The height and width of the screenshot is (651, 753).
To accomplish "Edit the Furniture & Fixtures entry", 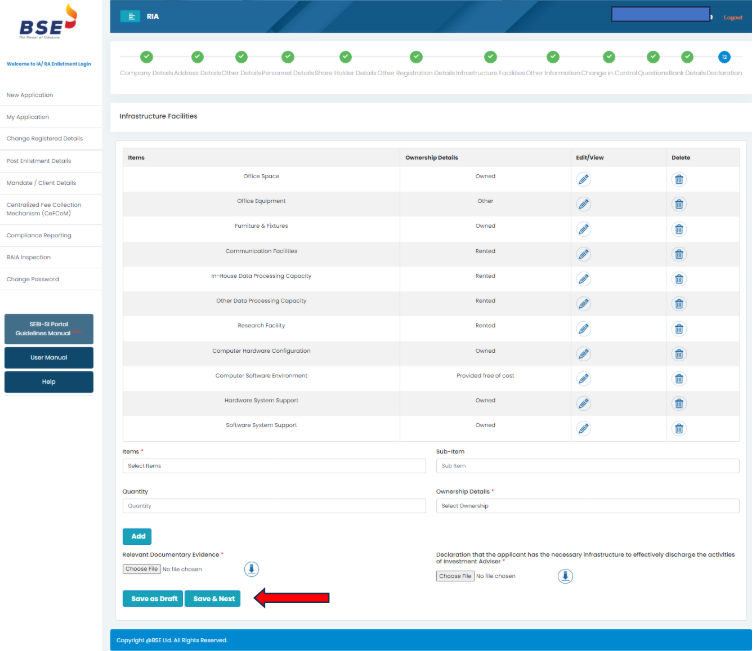I will [x=583, y=229].
